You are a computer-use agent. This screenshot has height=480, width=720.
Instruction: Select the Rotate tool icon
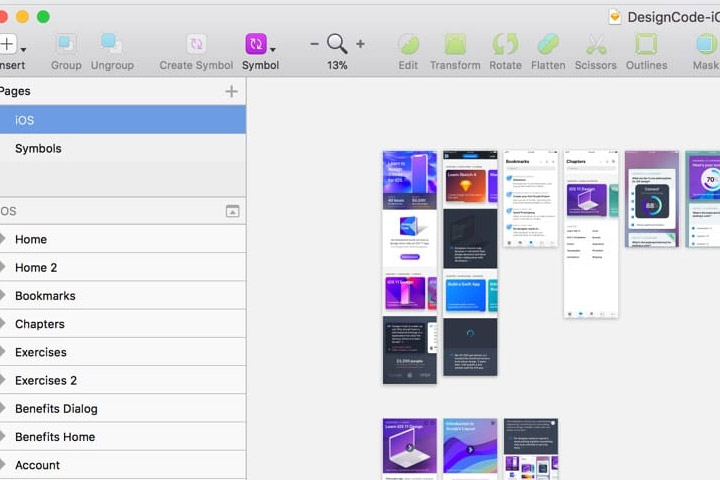[x=505, y=45]
